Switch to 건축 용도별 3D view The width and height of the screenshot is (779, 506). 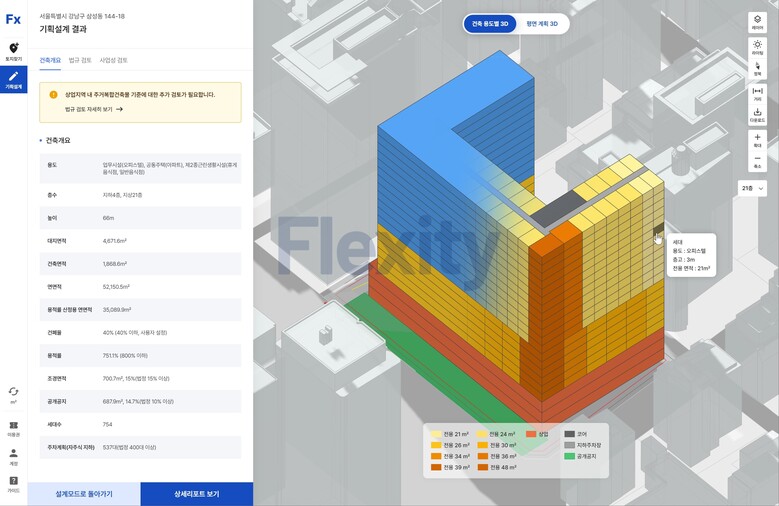490,24
